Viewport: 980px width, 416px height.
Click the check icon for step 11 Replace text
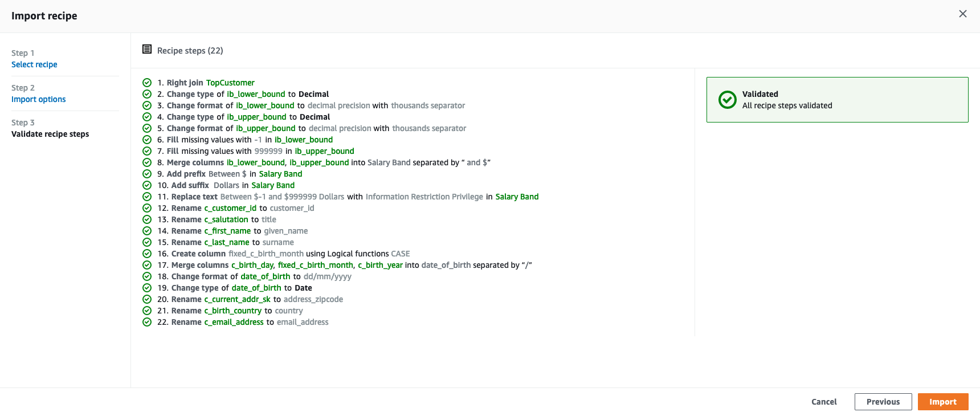(147, 197)
